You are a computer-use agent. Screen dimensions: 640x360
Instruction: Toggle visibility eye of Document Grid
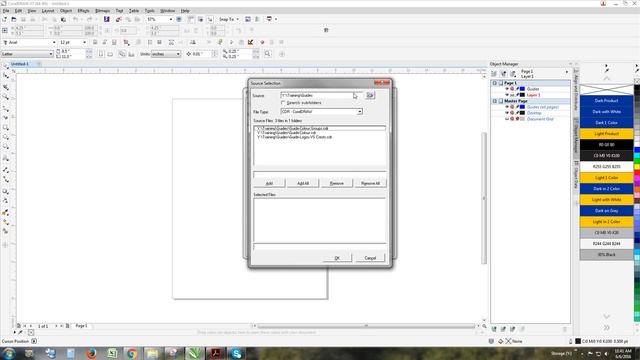point(507,119)
